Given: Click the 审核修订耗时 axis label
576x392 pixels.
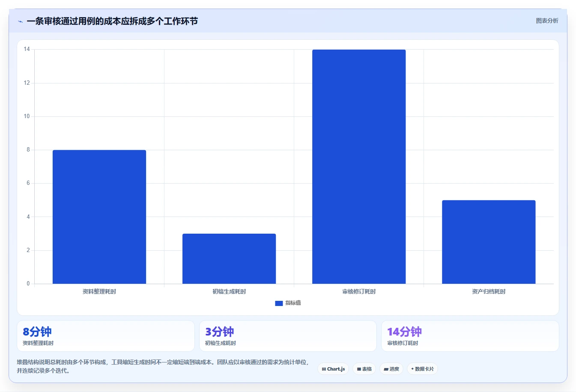Looking at the screenshot, I should (x=359, y=291).
